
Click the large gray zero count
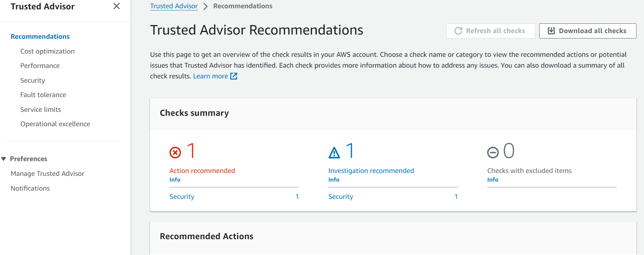[x=509, y=151]
